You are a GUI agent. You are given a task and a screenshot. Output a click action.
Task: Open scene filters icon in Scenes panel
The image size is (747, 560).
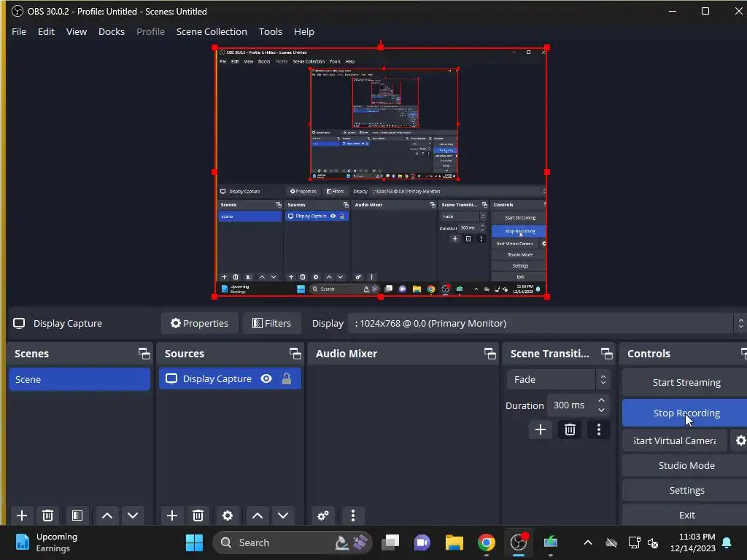[x=77, y=516]
